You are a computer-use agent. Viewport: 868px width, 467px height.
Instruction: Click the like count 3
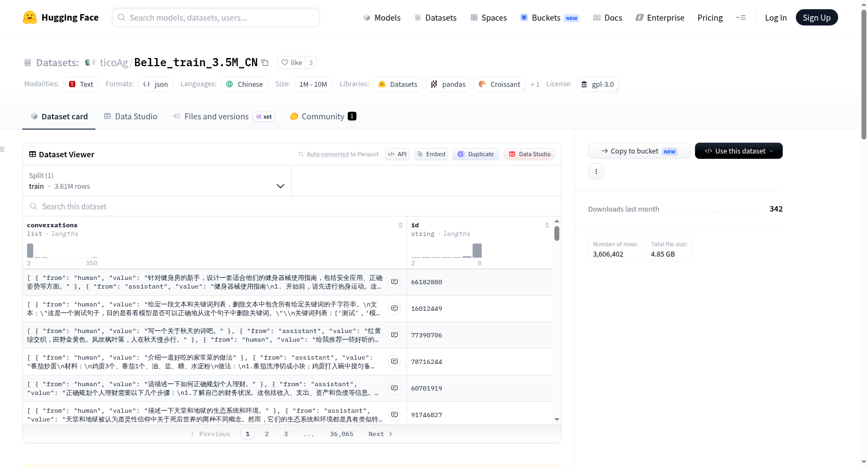pyautogui.click(x=311, y=62)
